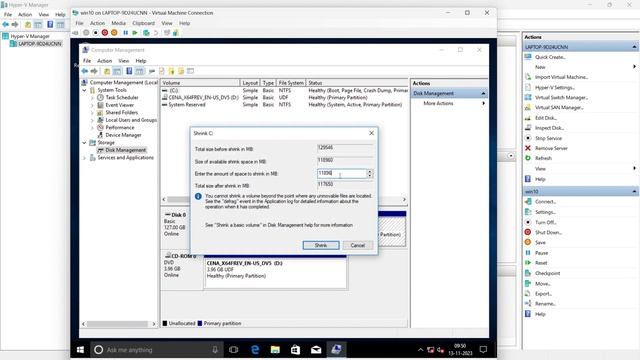Decrease shrink amount with down spinner arrow
Image resolution: width=640 pixels, height=360 pixels.
tap(369, 176)
